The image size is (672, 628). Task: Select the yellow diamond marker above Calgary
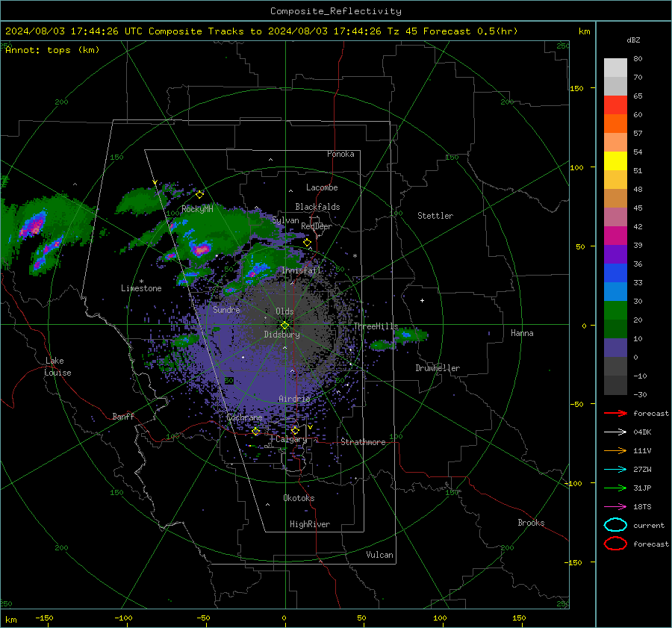click(295, 430)
